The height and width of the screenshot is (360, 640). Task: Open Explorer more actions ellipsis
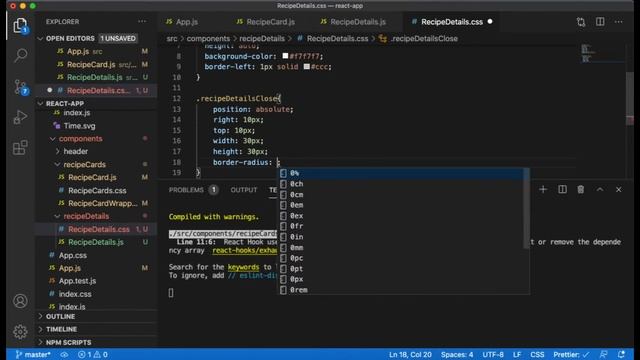click(142, 22)
